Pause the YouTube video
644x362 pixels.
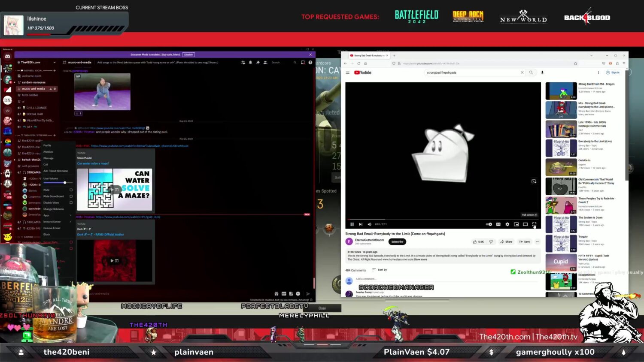pyautogui.click(x=352, y=224)
